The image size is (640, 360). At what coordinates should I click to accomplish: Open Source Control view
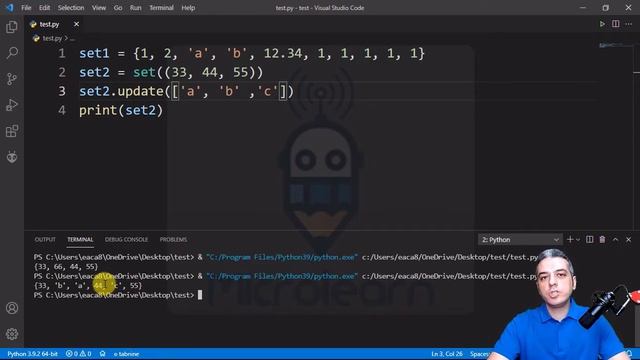[x=12, y=79]
